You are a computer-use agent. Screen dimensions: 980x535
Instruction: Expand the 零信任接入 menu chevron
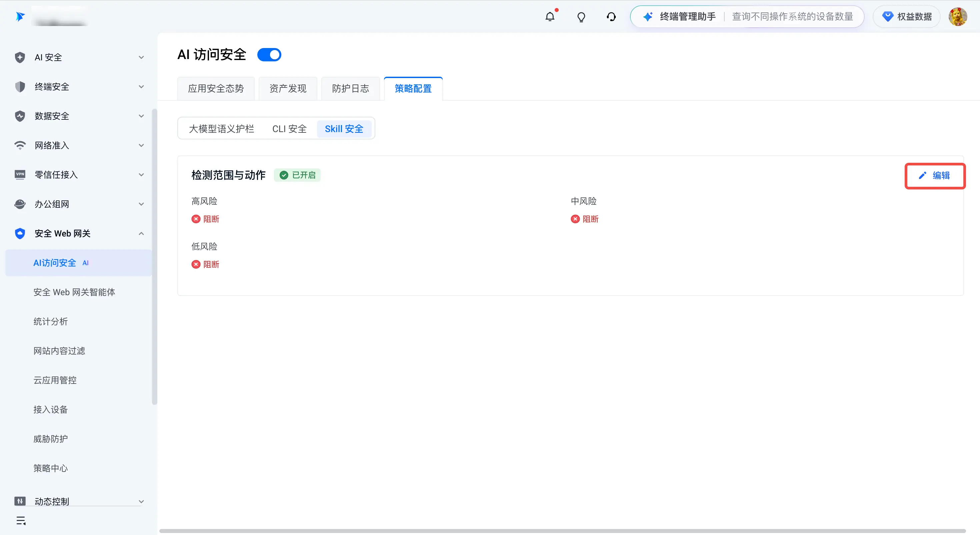(x=141, y=175)
